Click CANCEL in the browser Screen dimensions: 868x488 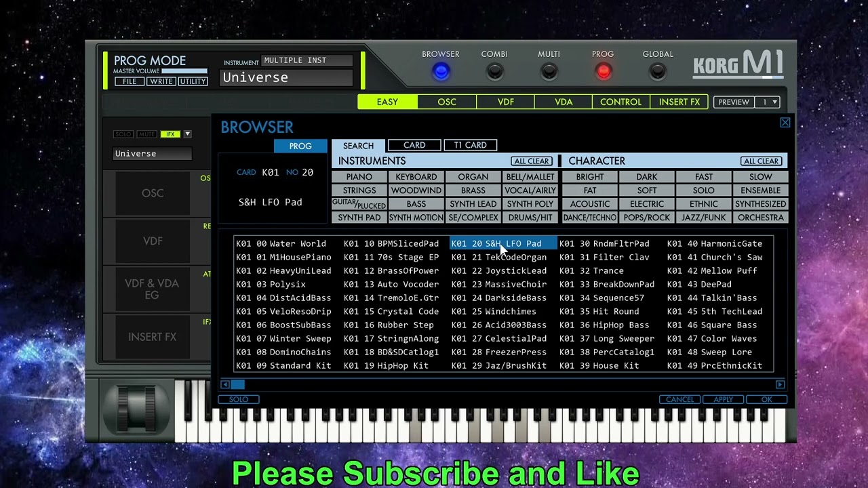coord(679,400)
